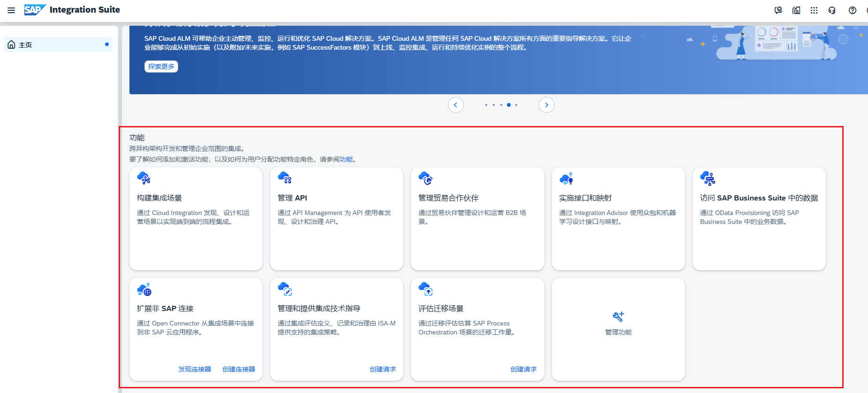Click the cloud icon on 管理贸易合作伙伴 card
868x393 pixels.
[425, 178]
